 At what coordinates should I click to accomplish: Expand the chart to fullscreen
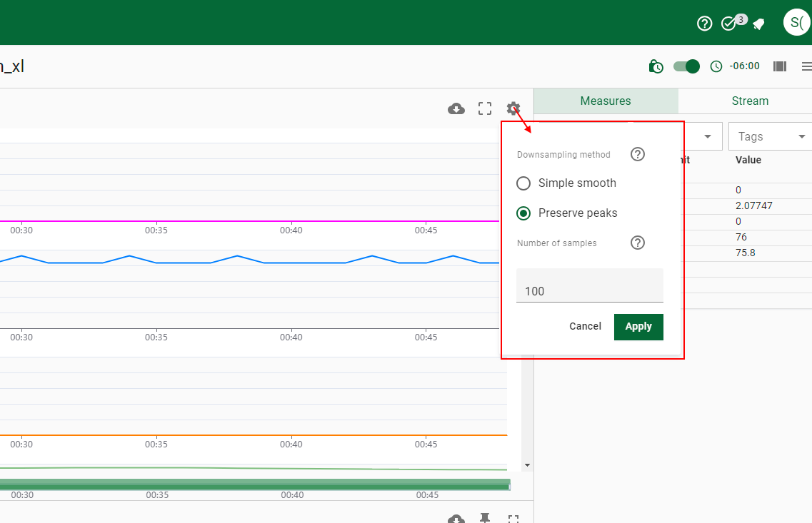click(x=485, y=108)
